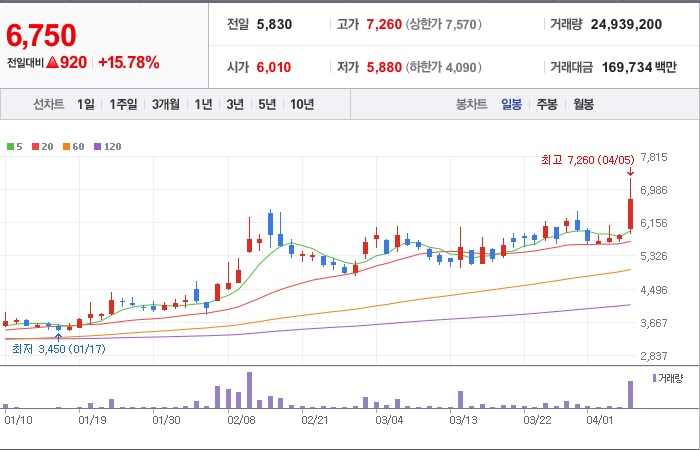700x450 pixels.
Task: Click the 선차트 label
Action: click(x=49, y=104)
